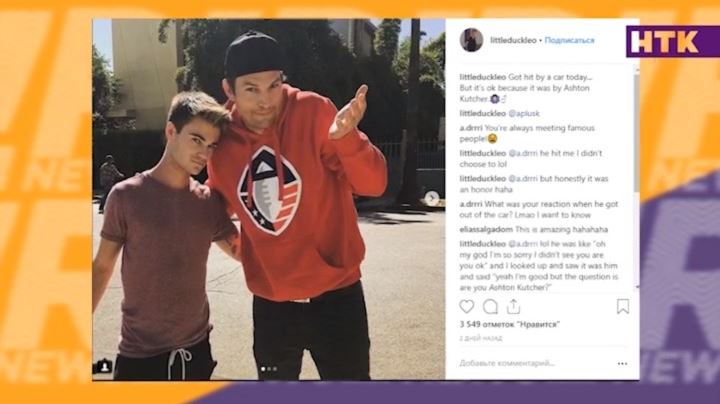Open the @aplusk mention link
The image size is (720, 404).
(524, 113)
